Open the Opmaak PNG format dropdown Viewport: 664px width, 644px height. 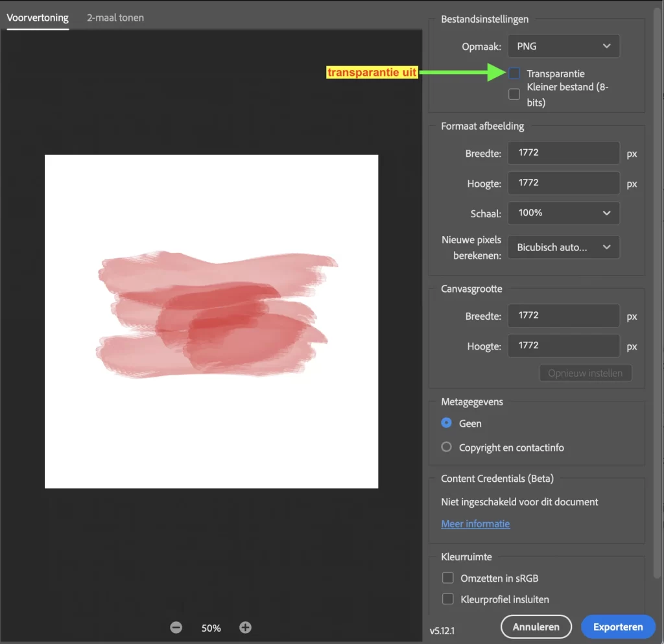pos(563,46)
